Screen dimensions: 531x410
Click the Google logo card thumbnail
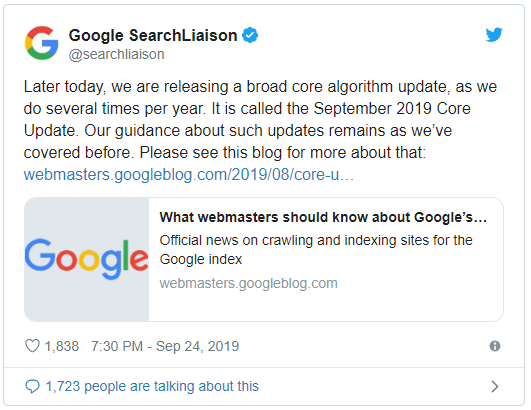pyautogui.click(x=87, y=259)
